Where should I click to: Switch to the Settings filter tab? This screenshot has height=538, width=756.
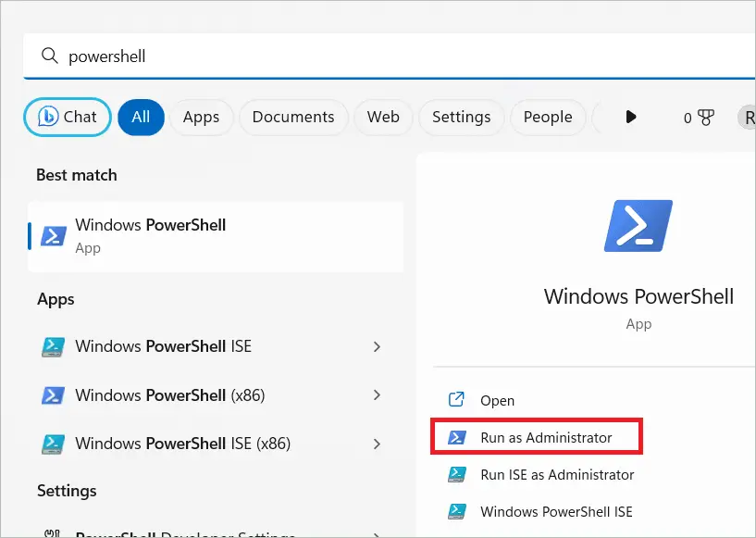[x=462, y=117]
